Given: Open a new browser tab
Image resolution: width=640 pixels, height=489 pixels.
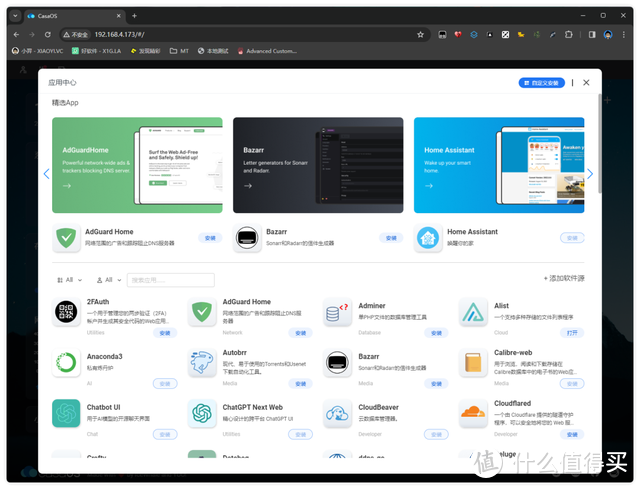Looking at the screenshot, I should coord(134,16).
